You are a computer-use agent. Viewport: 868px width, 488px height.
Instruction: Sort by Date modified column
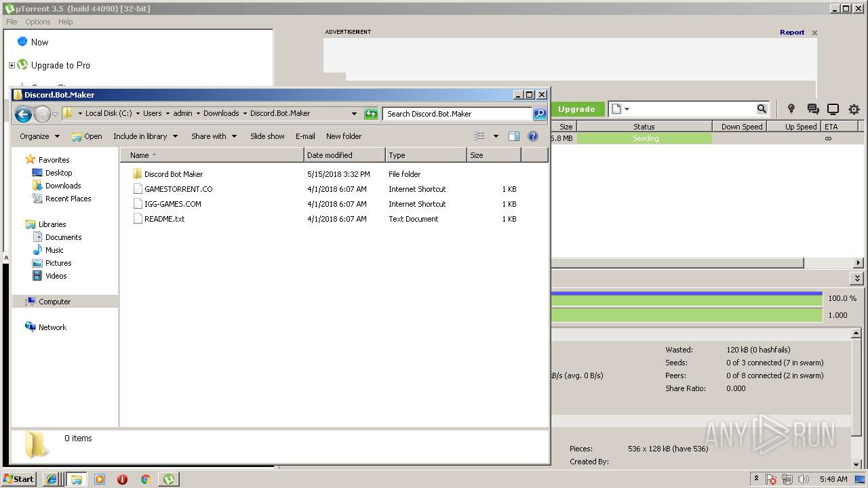pos(344,155)
